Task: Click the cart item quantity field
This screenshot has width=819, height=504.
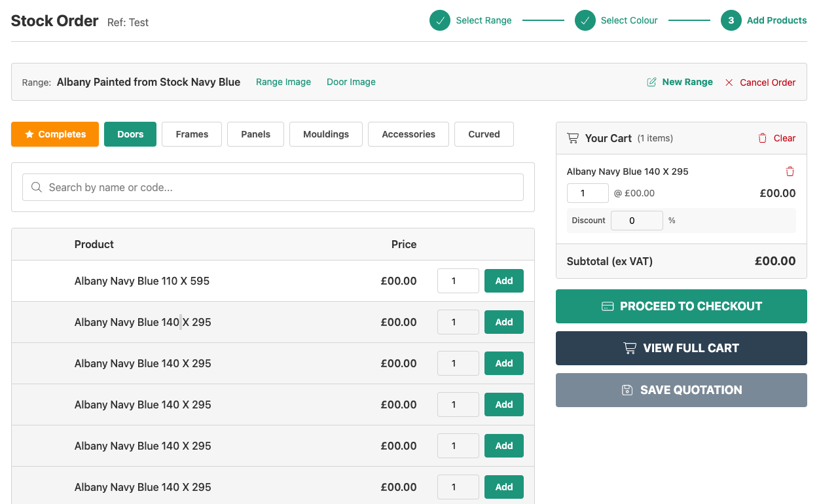Action: [588, 193]
